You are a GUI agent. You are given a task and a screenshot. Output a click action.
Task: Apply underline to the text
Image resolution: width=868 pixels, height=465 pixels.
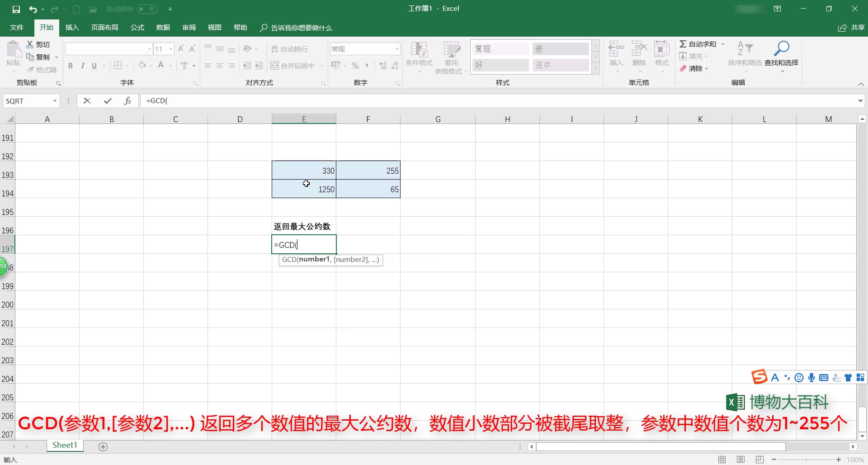coord(93,66)
